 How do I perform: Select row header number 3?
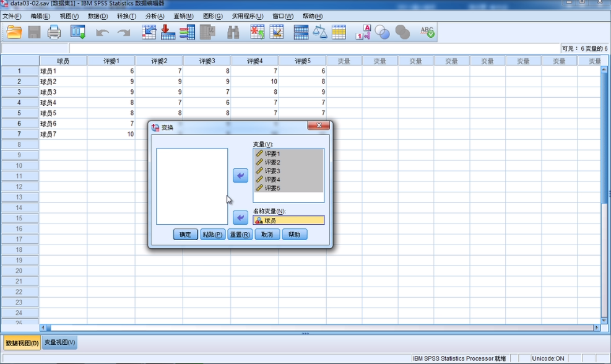tap(19, 92)
